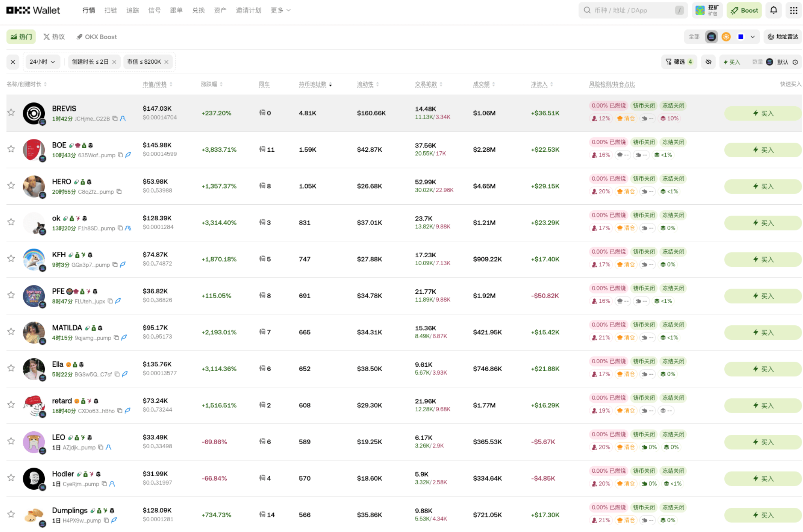This screenshot has height=532, width=803.
Task: Open quick buy settings hexagon icon
Action: pos(795,62)
